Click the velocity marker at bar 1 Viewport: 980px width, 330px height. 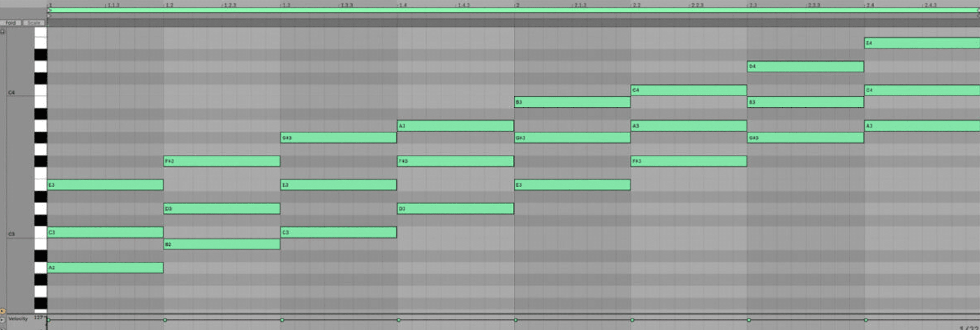pos(49,320)
